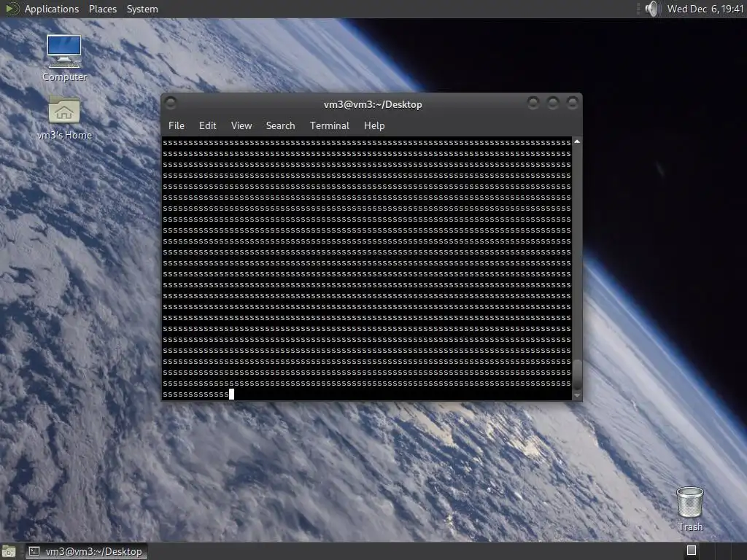Image resolution: width=747 pixels, height=560 pixels.
Task: Open the terminal Help menu
Action: coord(374,125)
